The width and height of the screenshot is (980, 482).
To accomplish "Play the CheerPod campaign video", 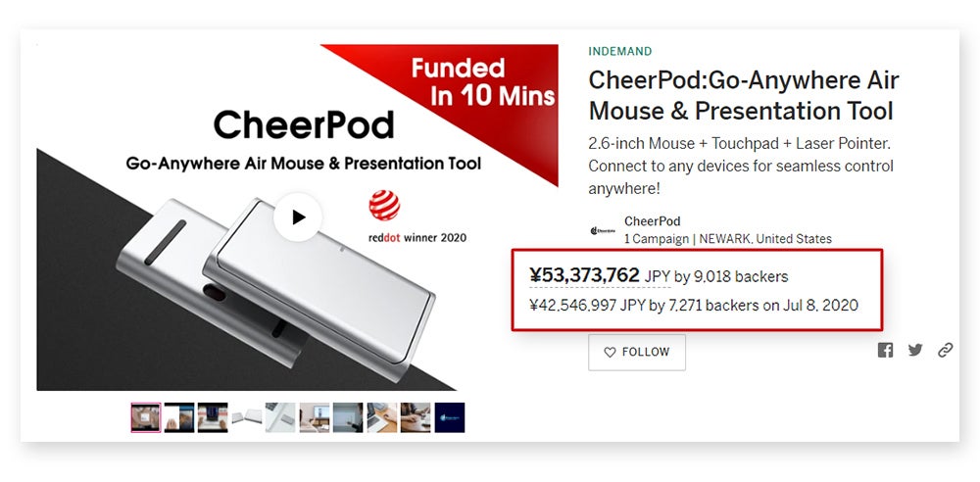I will coord(298,217).
